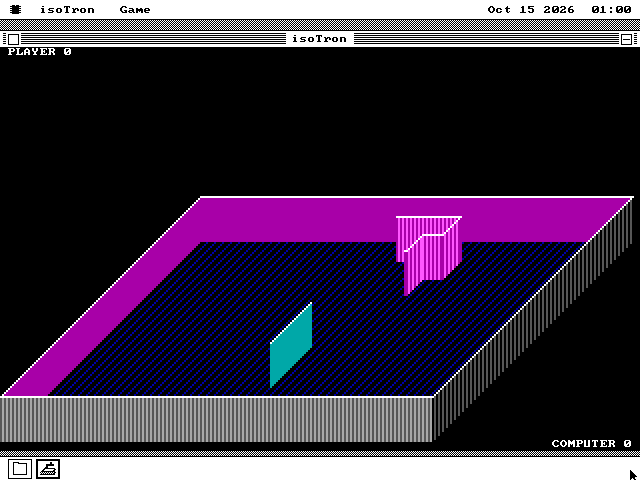Open the isoTron application menu

coord(67,9)
